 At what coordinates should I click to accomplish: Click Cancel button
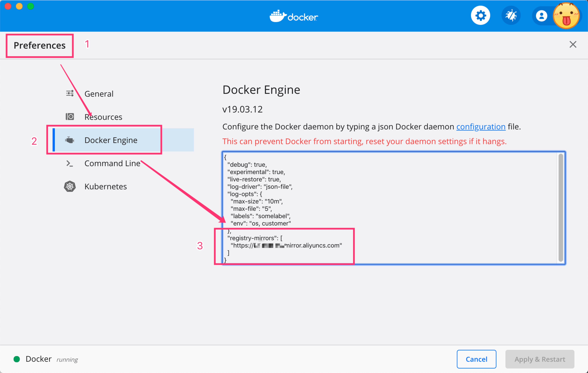(476, 359)
